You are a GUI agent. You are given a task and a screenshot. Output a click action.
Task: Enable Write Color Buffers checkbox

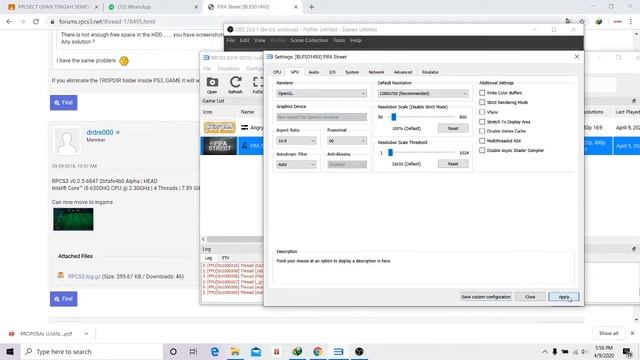coord(482,93)
